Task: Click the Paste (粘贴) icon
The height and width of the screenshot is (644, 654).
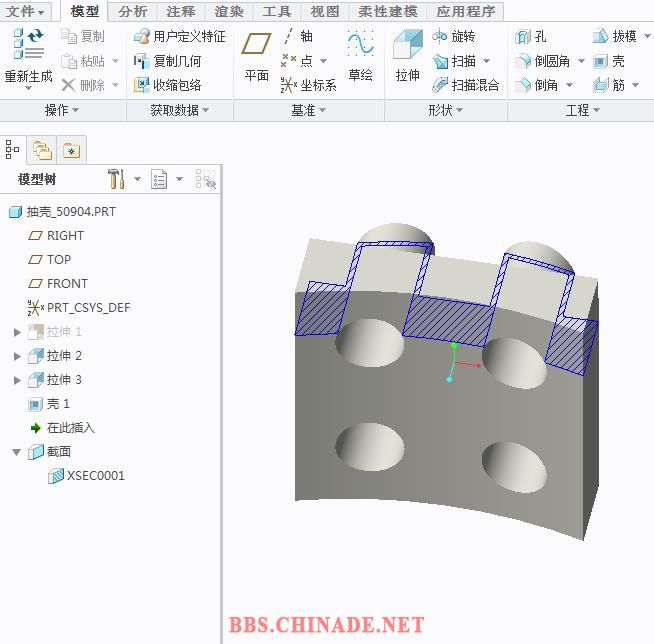Action: (69, 61)
